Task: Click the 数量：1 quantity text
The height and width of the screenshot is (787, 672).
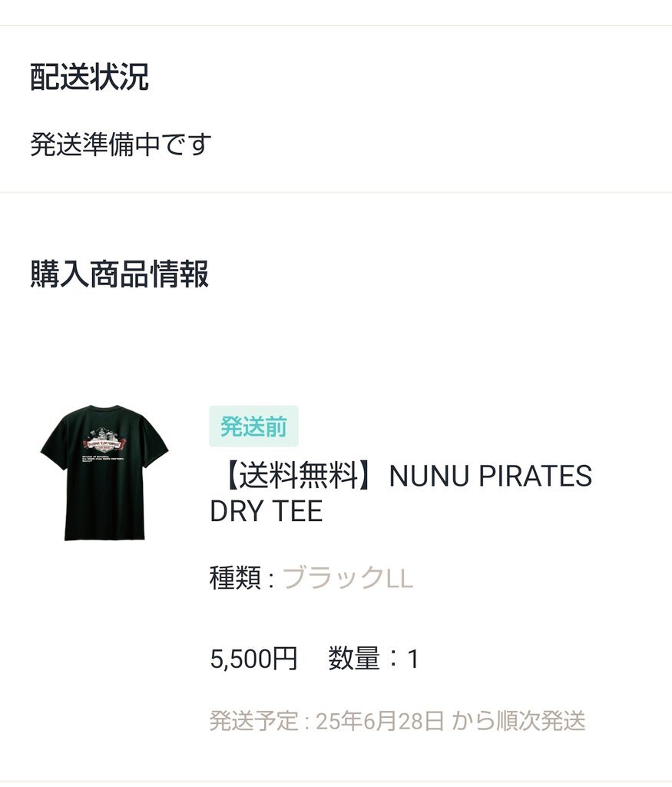Action: pos(373,659)
